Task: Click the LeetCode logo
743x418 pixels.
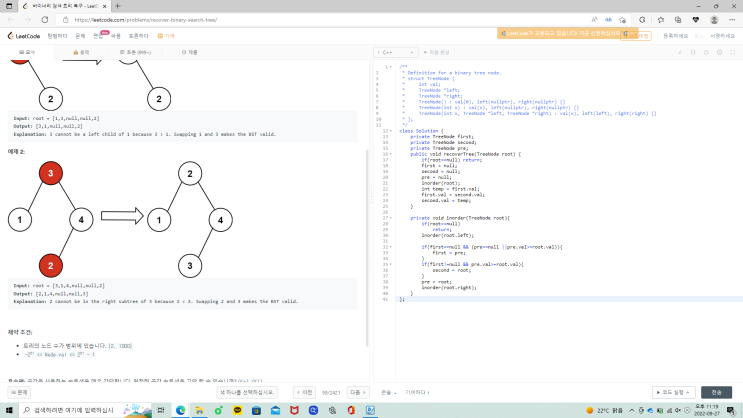Action: [x=24, y=35]
